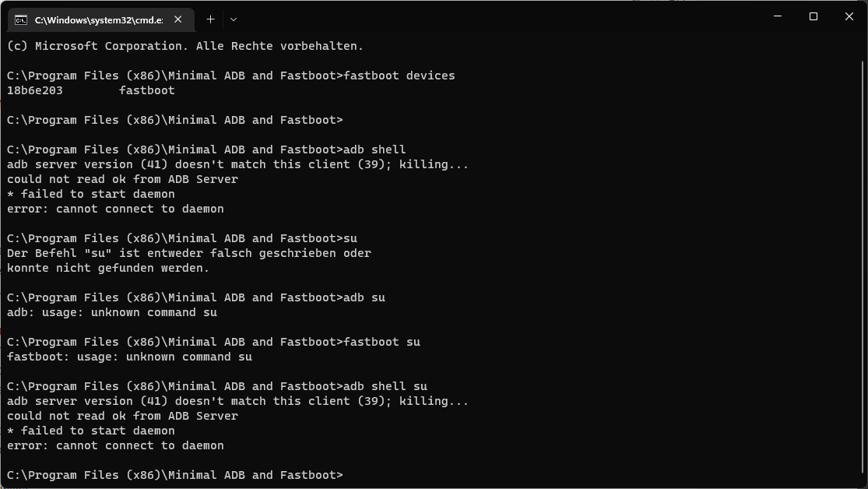Click the first "failed to start daemon" line
The width and height of the screenshot is (868, 489).
click(91, 194)
